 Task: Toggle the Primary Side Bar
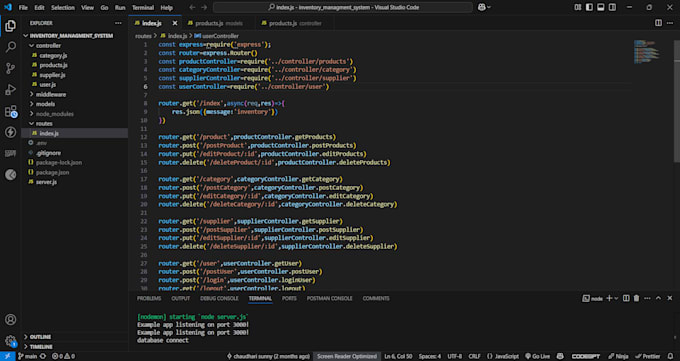[x=589, y=7]
